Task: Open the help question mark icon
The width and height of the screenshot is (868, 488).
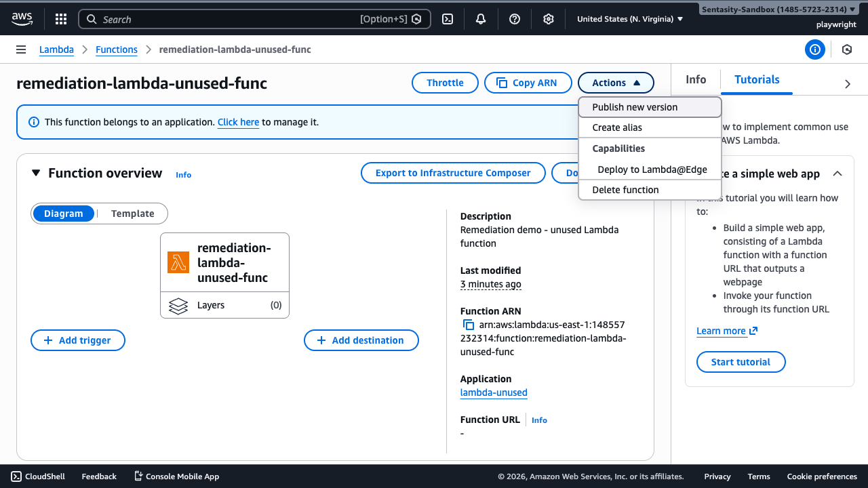Action: [x=515, y=19]
